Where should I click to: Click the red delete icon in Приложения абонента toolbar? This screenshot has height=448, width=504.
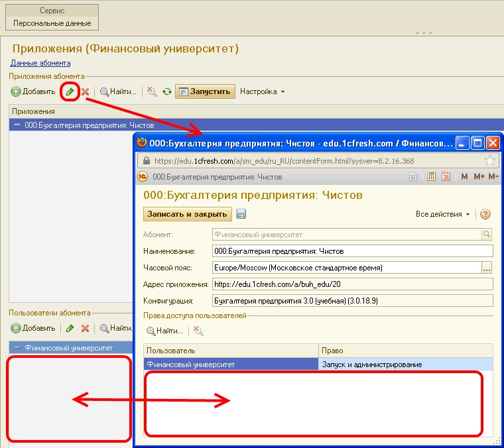coord(85,92)
